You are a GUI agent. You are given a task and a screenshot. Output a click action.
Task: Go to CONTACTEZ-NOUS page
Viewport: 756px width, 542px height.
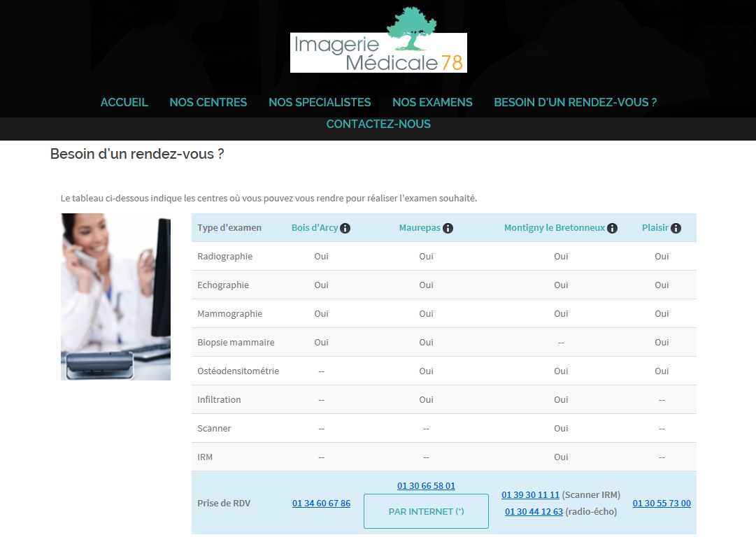click(x=378, y=124)
